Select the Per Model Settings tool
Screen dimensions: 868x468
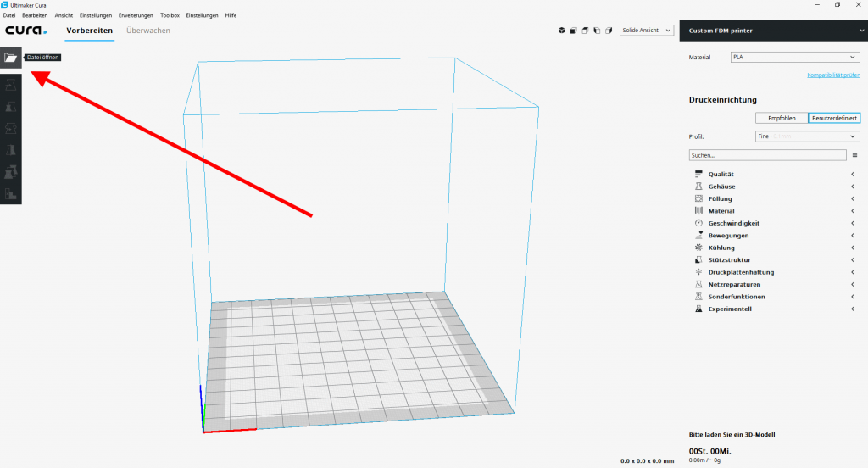click(x=10, y=172)
